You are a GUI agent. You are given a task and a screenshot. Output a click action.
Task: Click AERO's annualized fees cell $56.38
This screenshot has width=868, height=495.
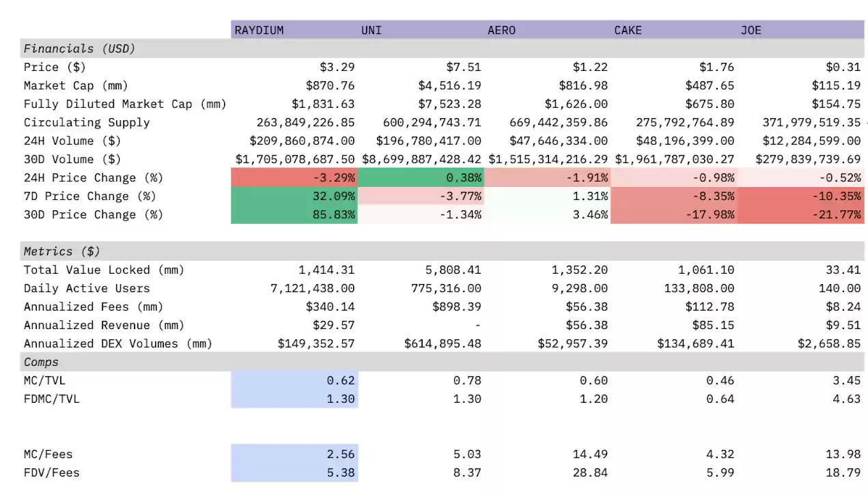tap(587, 307)
